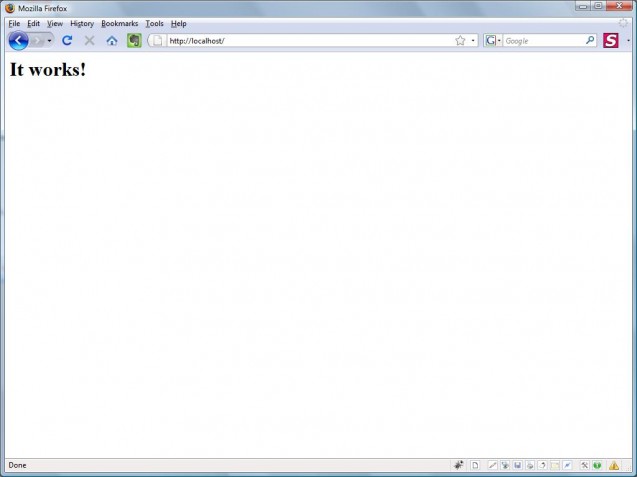Click the page identity icon beside the URL
The height and width of the screenshot is (477, 637).
click(x=157, y=41)
